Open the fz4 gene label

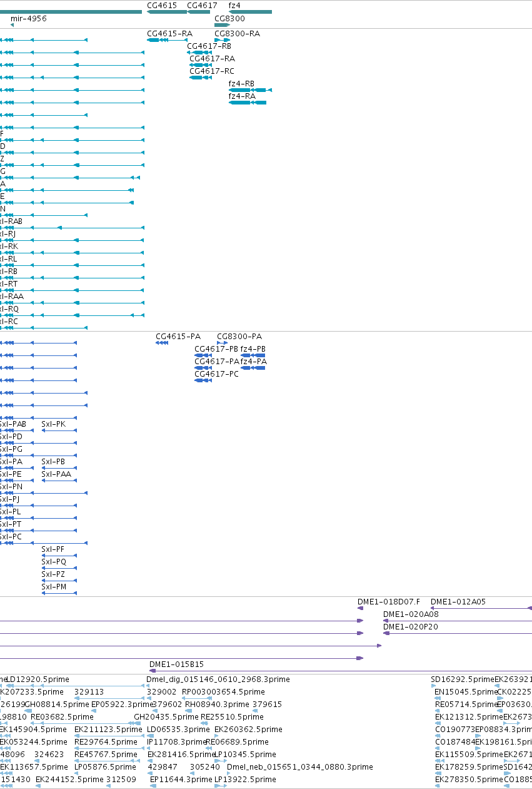pos(234,5)
